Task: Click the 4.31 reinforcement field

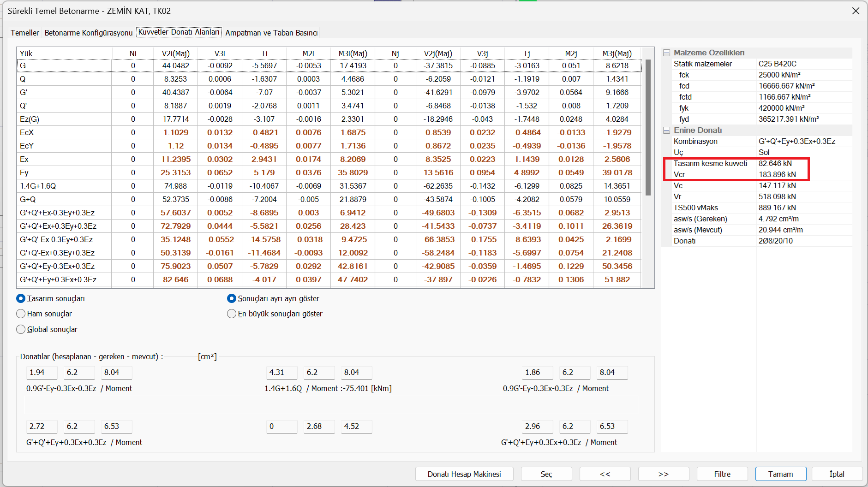Action: [282, 372]
